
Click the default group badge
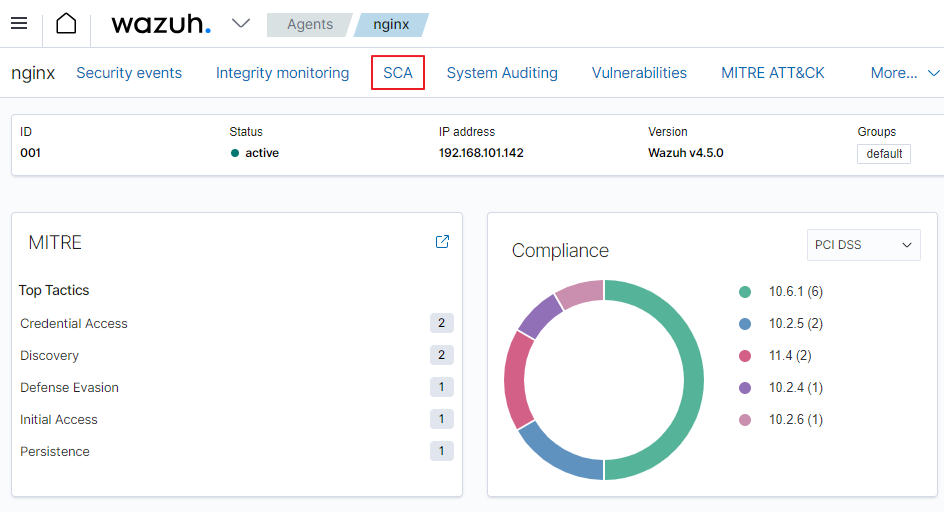pos(884,154)
